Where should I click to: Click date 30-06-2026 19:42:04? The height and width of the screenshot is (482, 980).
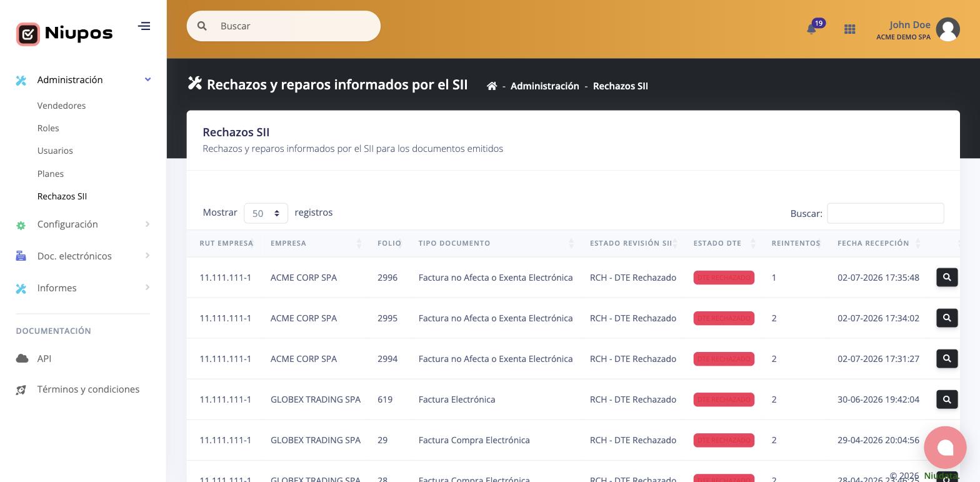tap(878, 399)
